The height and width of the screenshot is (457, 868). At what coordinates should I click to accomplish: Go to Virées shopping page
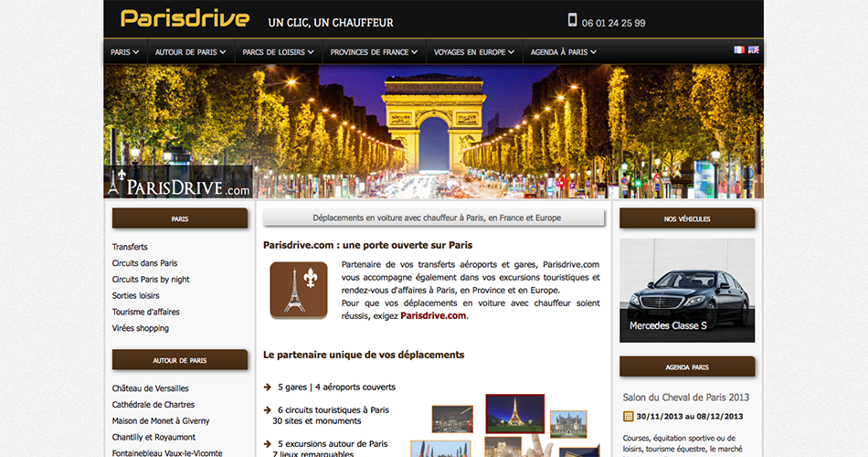pyautogui.click(x=140, y=328)
